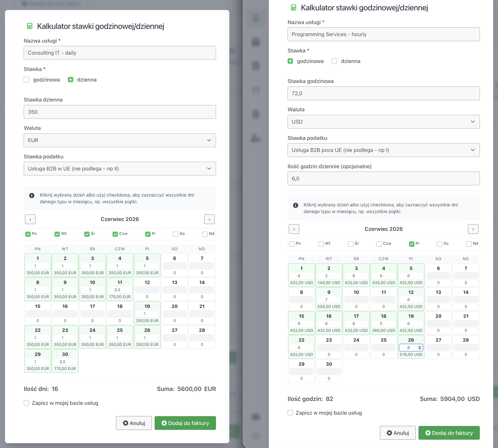Click the info icon in the EUR calculator hint
The width and height of the screenshot is (498, 448).
[32, 195]
